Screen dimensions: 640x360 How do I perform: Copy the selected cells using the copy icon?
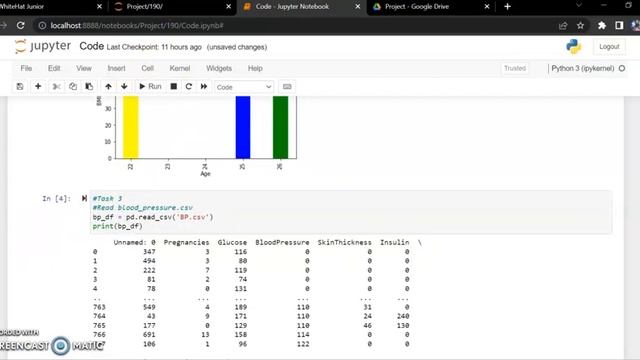tap(73, 87)
